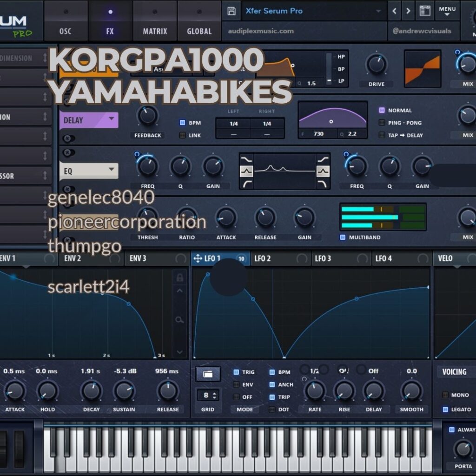Select the EQ left band high-pass shape

pos(246,184)
